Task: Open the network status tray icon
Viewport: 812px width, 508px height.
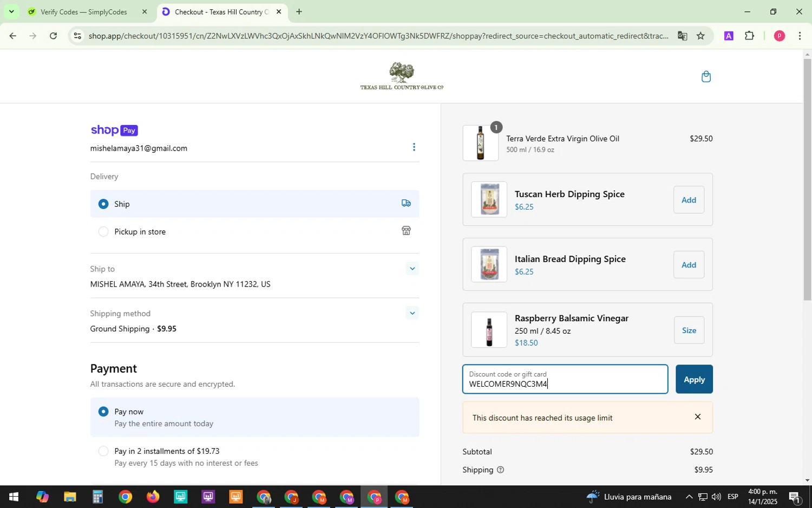Action: click(x=703, y=497)
